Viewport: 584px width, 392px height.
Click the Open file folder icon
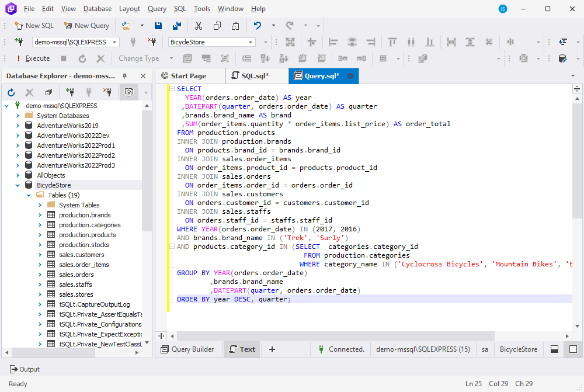tap(126, 26)
